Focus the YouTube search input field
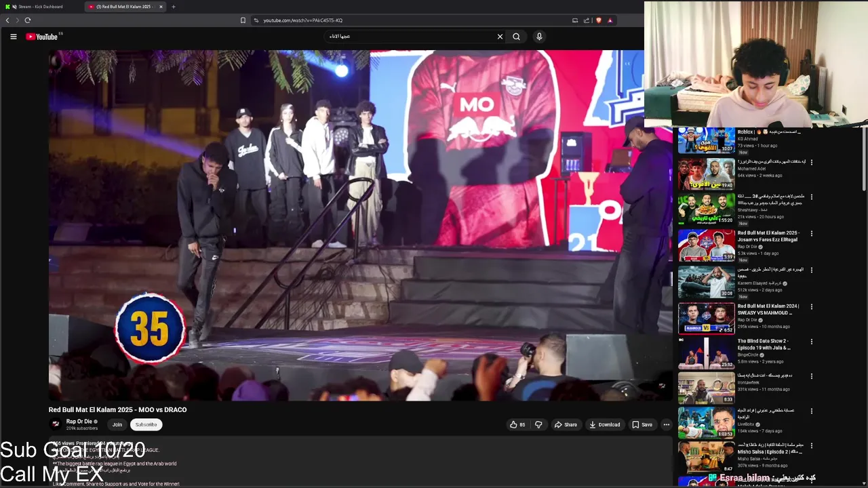Viewport: 868px width, 488px height. (414, 37)
